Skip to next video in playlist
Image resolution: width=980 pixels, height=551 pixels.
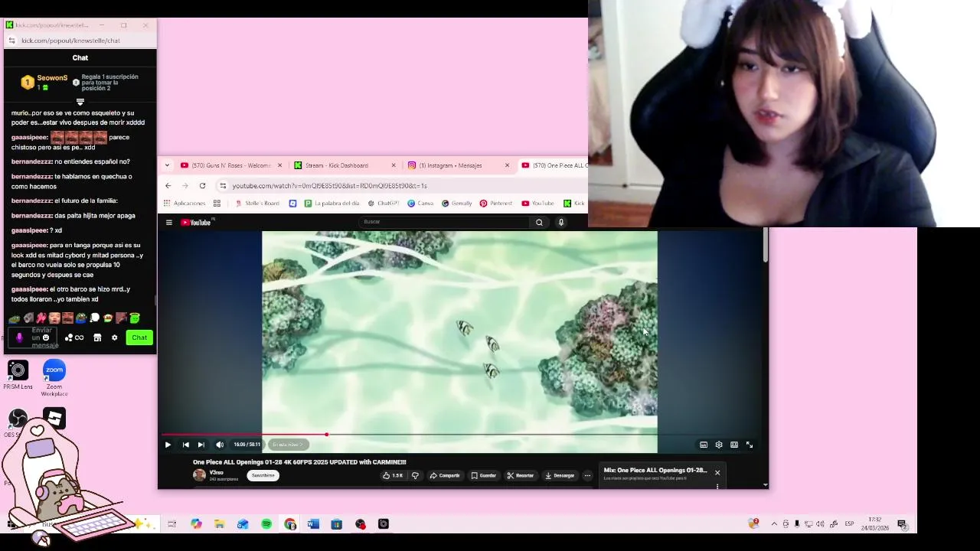[201, 445]
